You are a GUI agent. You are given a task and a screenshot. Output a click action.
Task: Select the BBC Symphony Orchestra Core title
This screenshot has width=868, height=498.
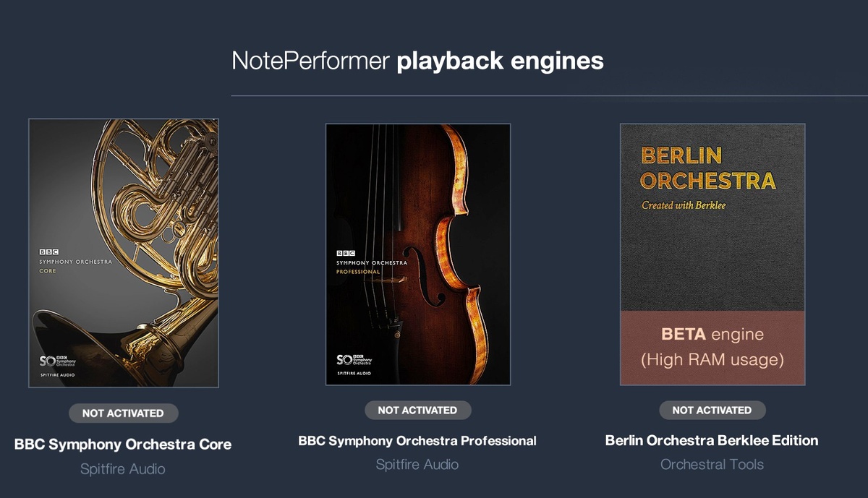[x=123, y=444]
